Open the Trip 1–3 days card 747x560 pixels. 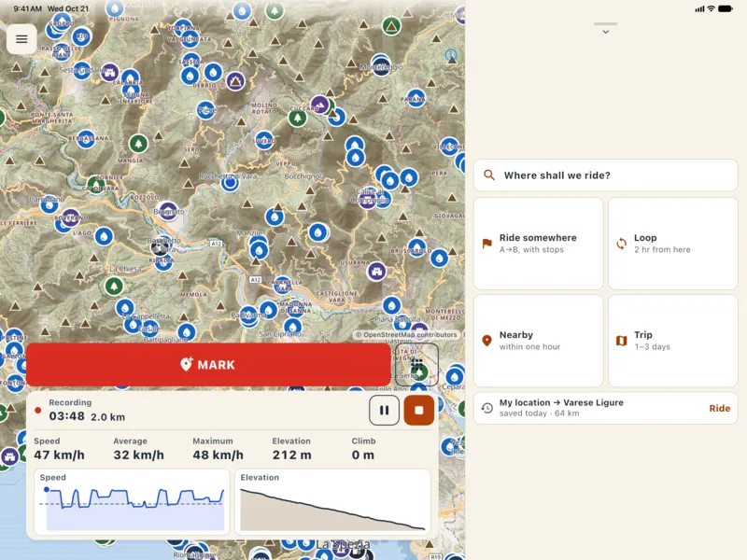point(672,341)
